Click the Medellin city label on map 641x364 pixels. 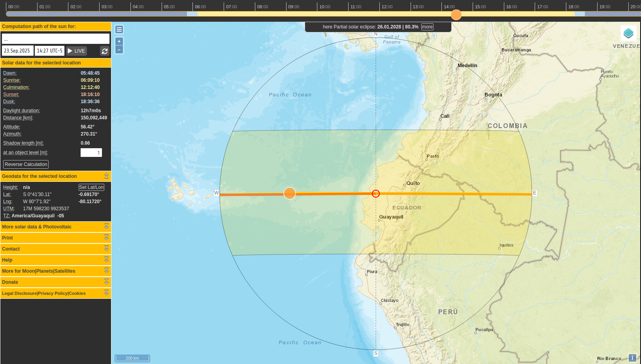tap(468, 66)
